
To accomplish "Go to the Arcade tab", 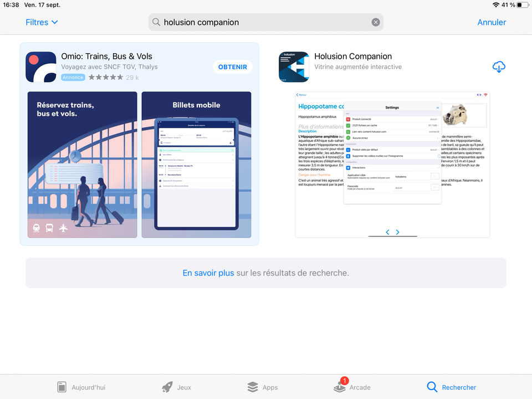I will point(352,387).
